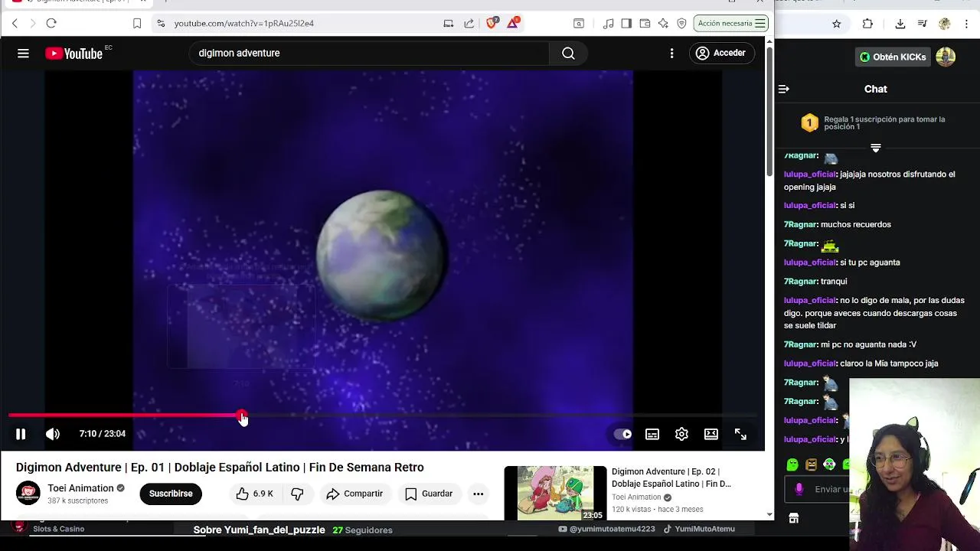Click the browser address bar URL
The height and width of the screenshot is (551, 980).
tap(243, 23)
